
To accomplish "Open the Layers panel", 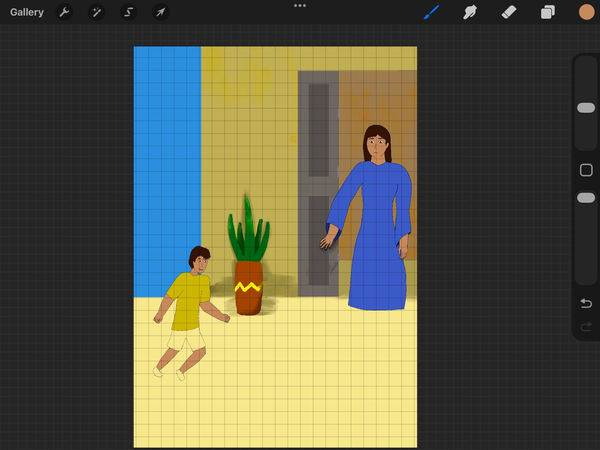I will click(548, 12).
